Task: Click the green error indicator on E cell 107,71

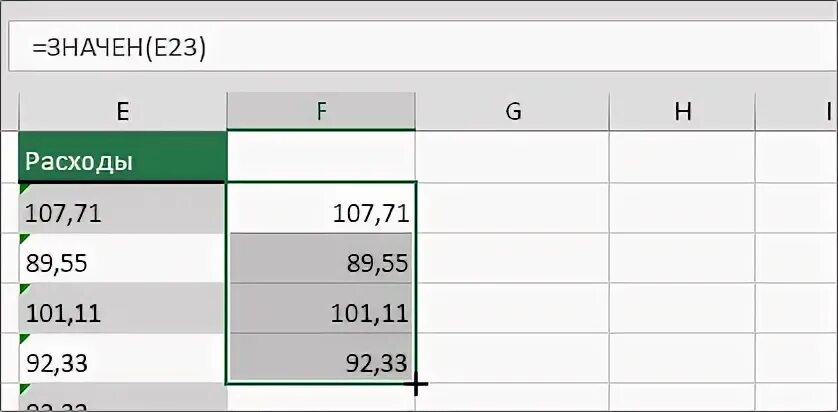Action: tap(24, 188)
